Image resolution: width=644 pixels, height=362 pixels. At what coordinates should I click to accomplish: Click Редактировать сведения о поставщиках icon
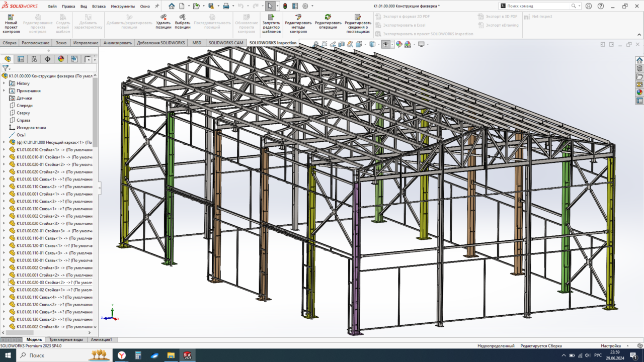pos(358,17)
